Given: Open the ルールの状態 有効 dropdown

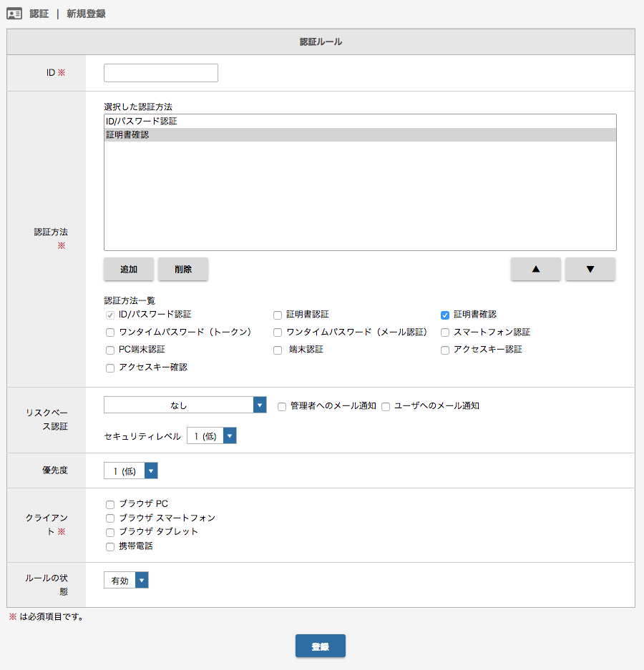Looking at the screenshot, I should click(x=126, y=581).
